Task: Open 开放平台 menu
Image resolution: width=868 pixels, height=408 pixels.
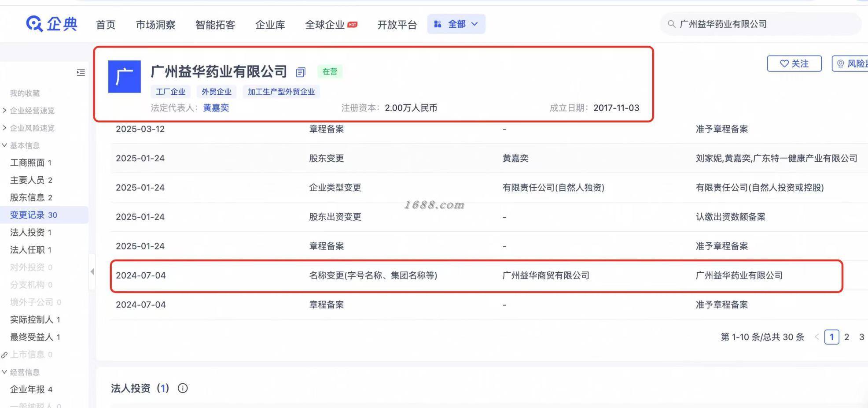Action: 397,25
